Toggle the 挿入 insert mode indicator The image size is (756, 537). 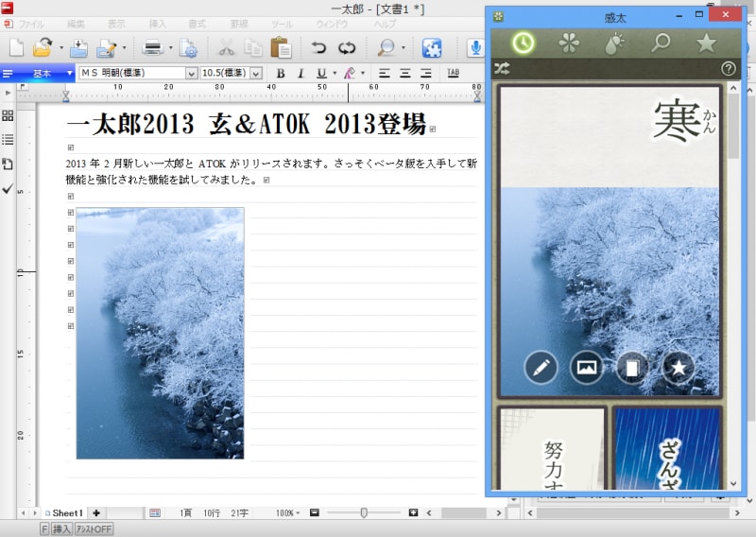[x=61, y=529]
